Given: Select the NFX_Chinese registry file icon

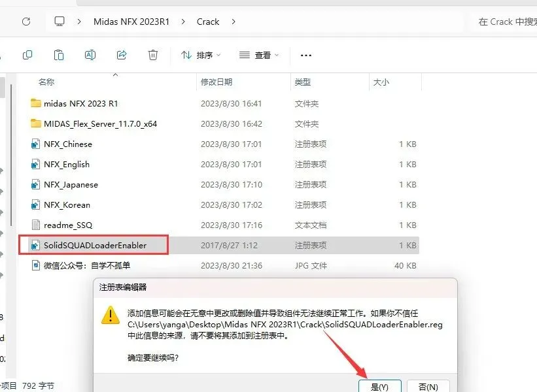Looking at the screenshot, I should pos(35,144).
